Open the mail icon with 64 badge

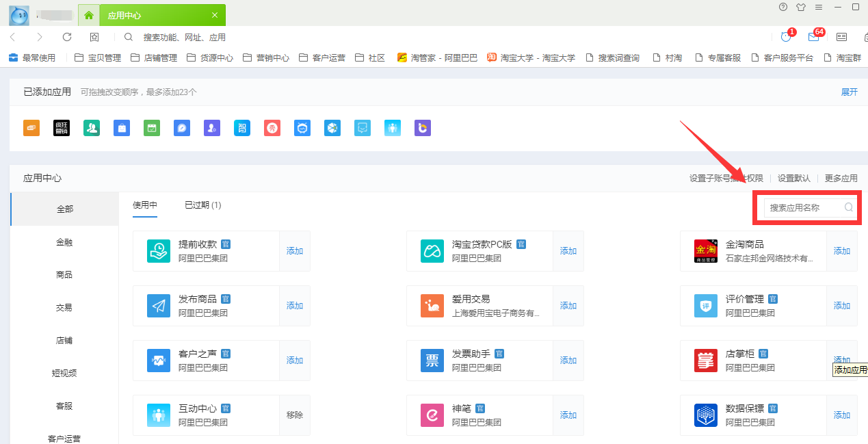[813, 37]
